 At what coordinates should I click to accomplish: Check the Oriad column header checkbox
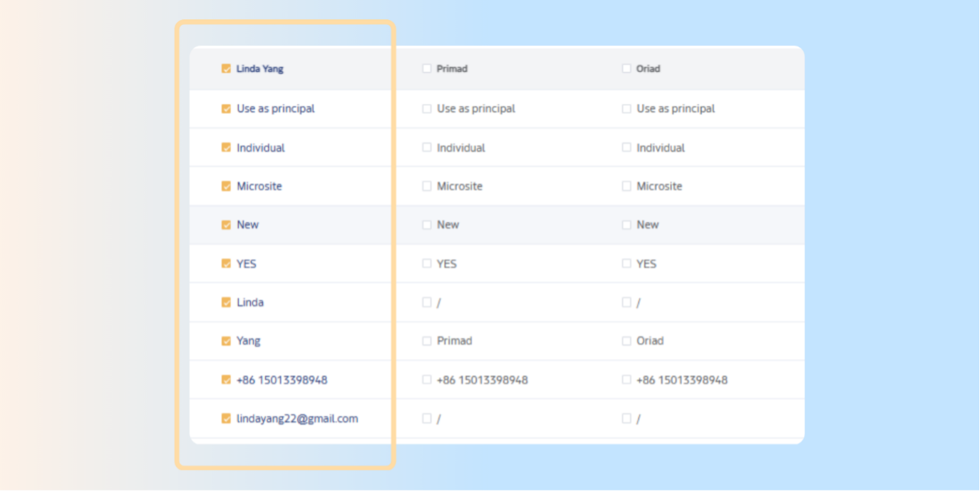click(x=626, y=69)
